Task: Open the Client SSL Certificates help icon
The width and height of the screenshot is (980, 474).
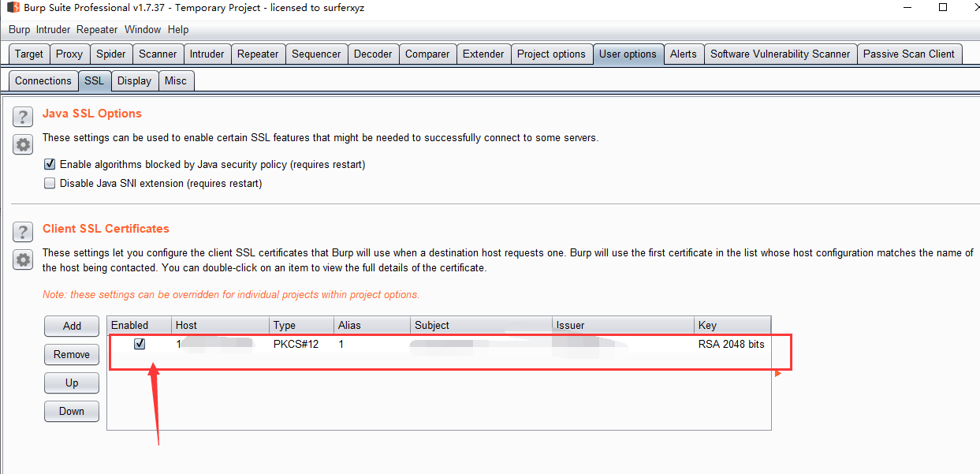Action: point(23,232)
